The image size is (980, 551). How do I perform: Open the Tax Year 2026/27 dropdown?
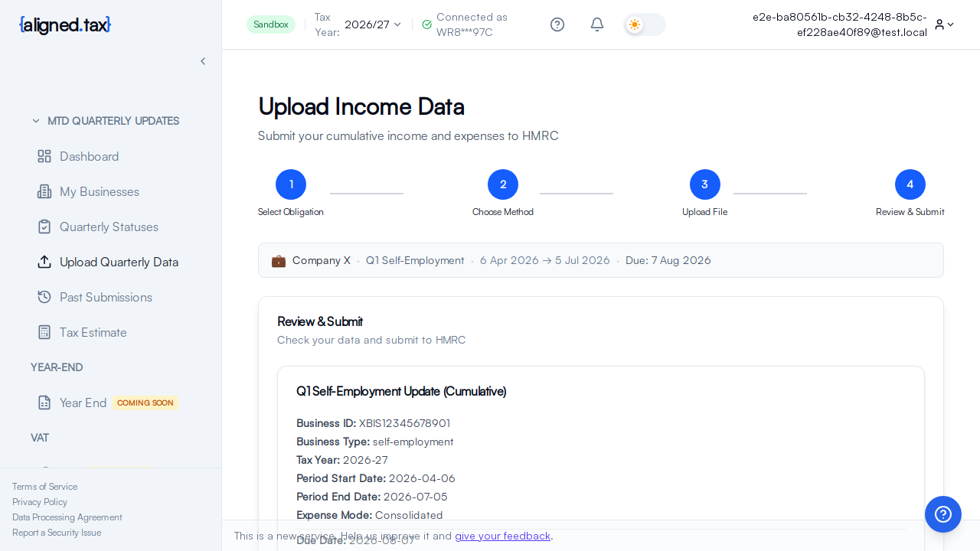pos(373,24)
